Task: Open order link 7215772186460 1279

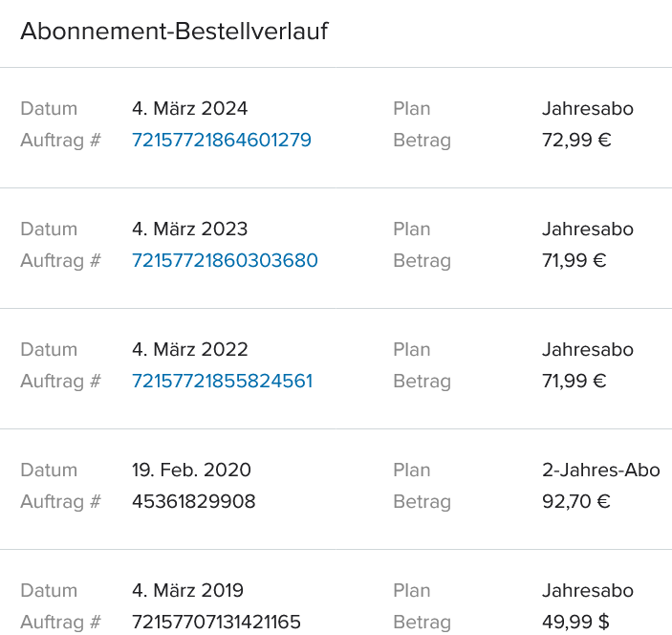Action: click(x=222, y=141)
